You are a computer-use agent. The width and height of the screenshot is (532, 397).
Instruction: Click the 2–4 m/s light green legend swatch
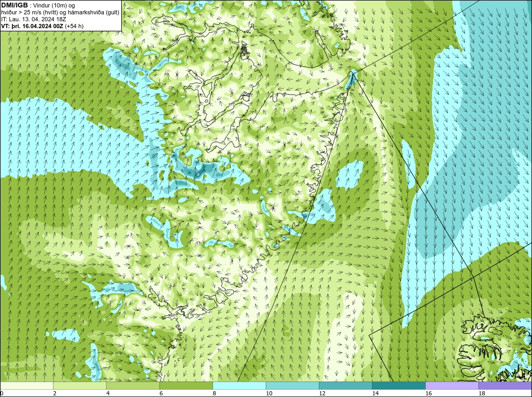(80, 386)
